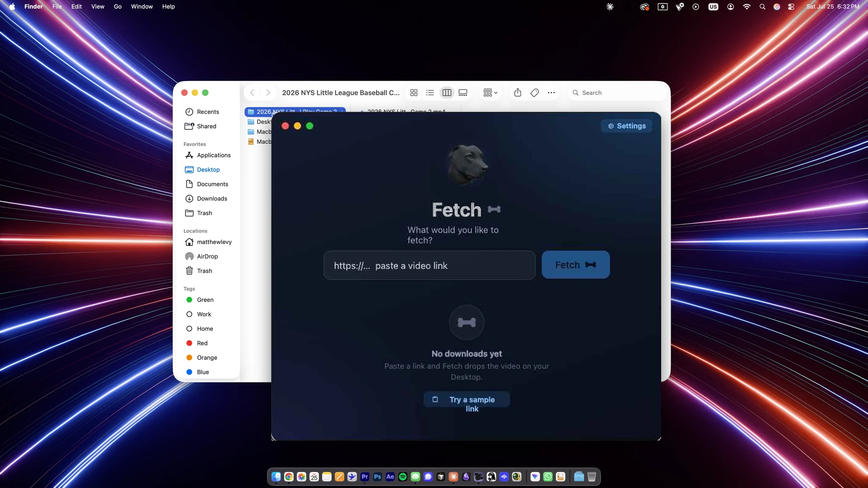Open the Finder group-by dropdown
Image resolution: width=868 pixels, height=488 pixels.
pos(490,93)
